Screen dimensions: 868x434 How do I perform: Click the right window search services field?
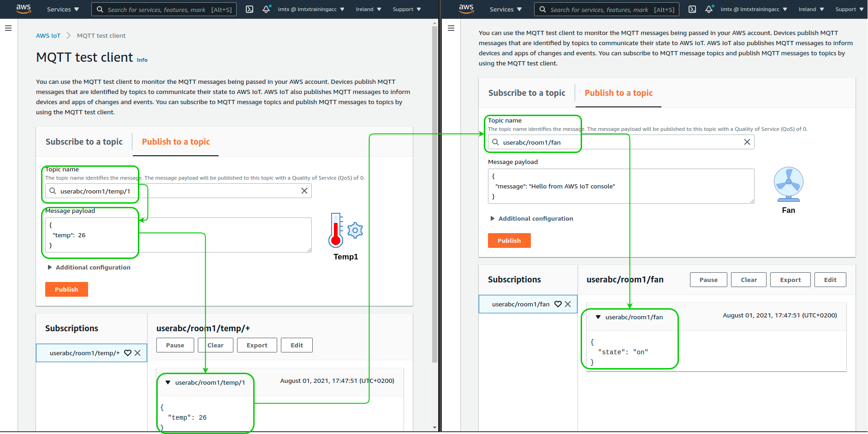pos(606,9)
